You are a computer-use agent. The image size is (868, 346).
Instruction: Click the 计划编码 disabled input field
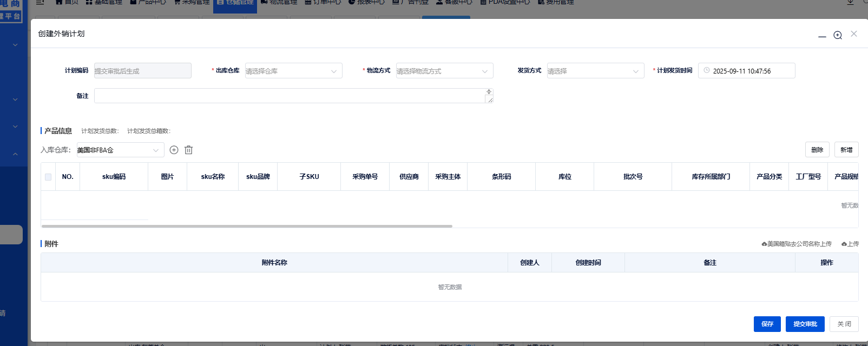(x=143, y=71)
